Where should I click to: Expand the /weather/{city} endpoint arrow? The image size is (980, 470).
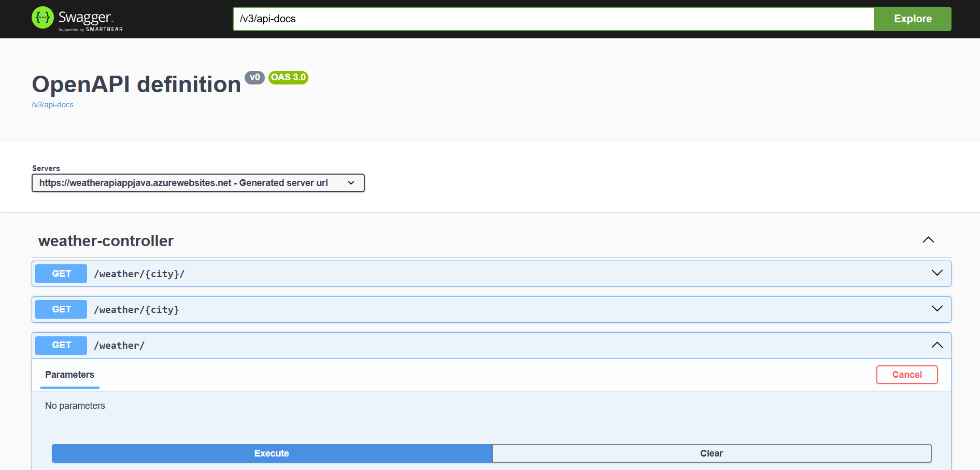click(x=936, y=309)
